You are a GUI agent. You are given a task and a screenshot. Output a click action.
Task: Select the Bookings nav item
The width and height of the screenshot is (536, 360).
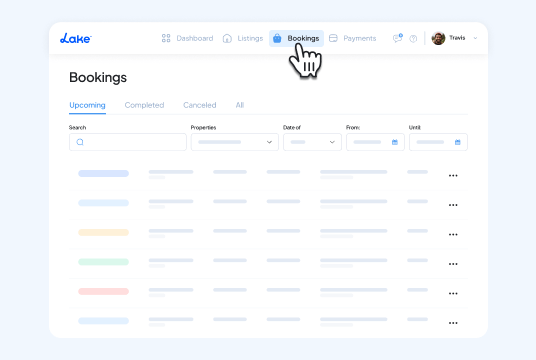296,38
